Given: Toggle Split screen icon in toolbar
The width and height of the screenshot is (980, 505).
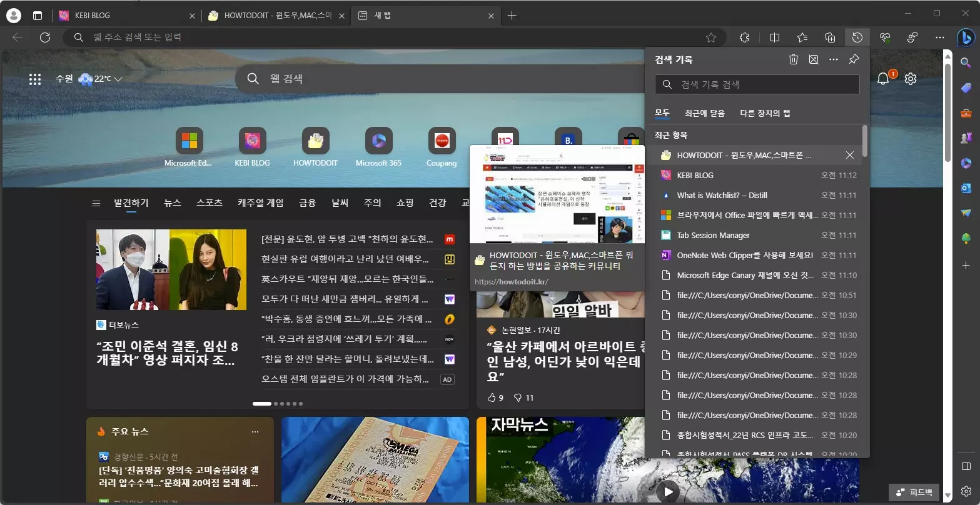Looking at the screenshot, I should click(x=774, y=37).
